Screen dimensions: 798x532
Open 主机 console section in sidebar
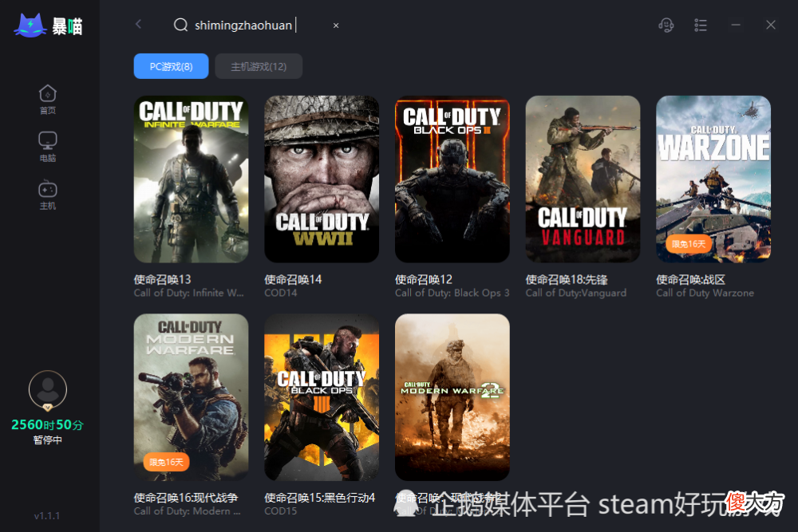(x=48, y=195)
